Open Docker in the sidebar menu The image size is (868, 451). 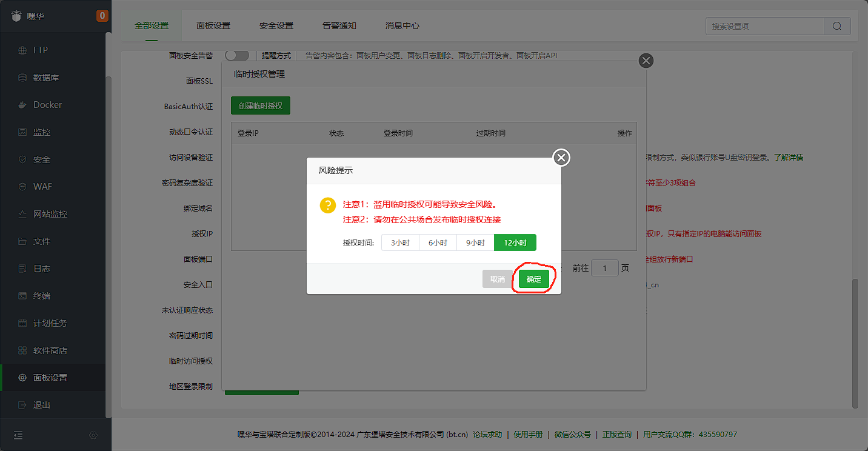[53, 105]
